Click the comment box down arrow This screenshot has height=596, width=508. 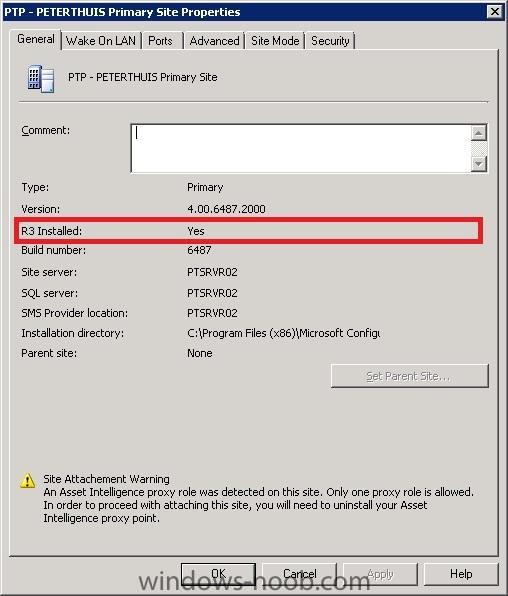point(479,164)
